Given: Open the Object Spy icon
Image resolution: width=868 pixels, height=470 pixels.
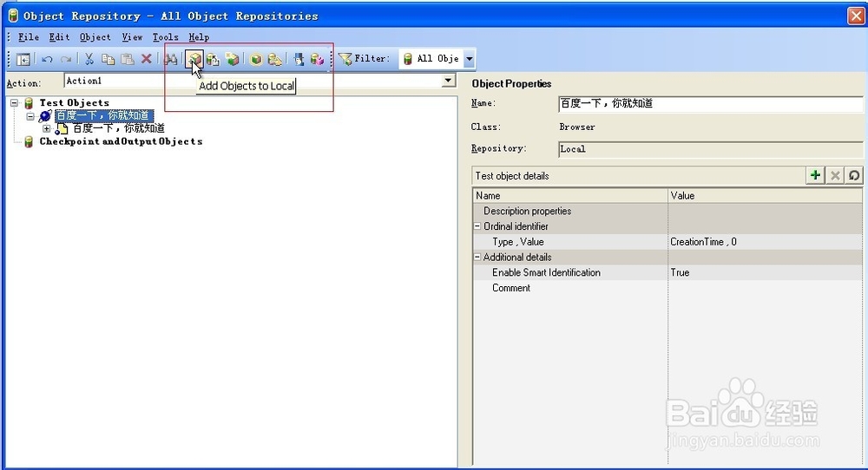Looking at the screenshot, I should (299, 59).
